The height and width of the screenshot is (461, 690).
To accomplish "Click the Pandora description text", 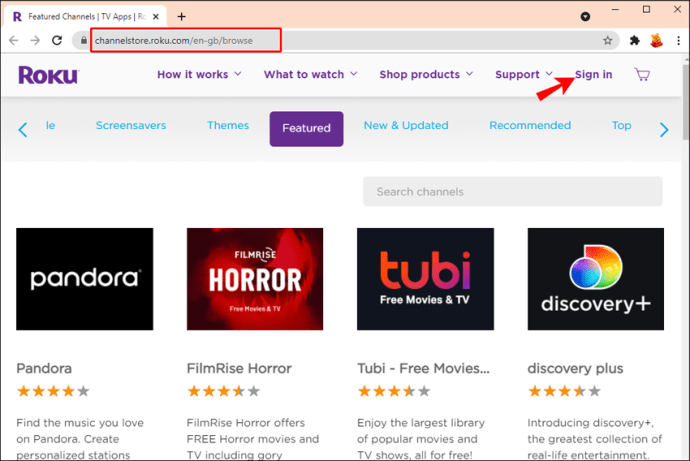I will (x=80, y=439).
